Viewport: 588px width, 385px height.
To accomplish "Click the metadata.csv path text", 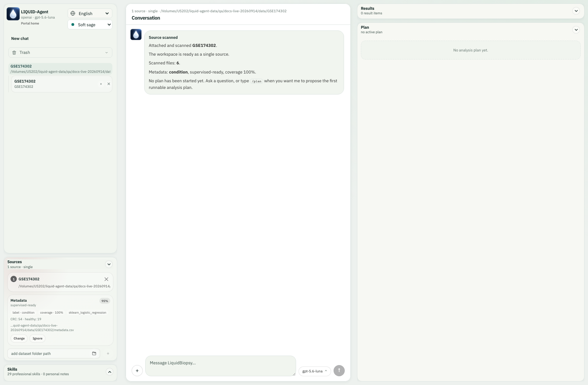I will [x=42, y=328].
